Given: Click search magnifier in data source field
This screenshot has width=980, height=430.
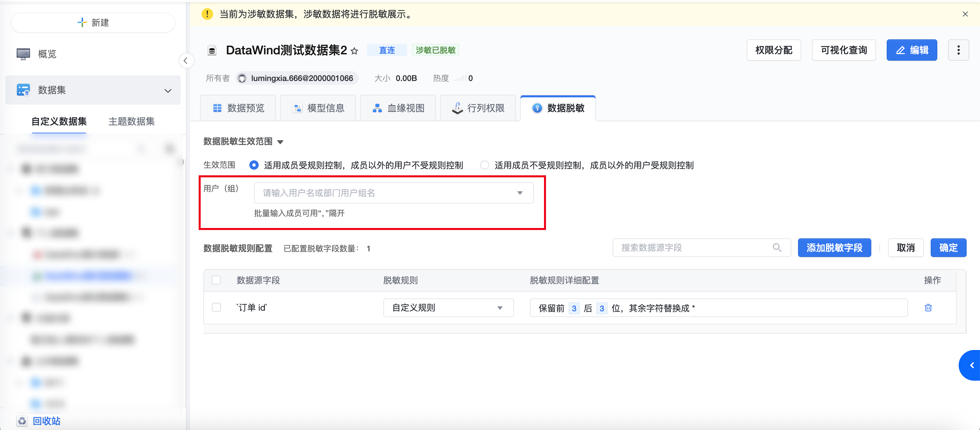Looking at the screenshot, I should 777,248.
